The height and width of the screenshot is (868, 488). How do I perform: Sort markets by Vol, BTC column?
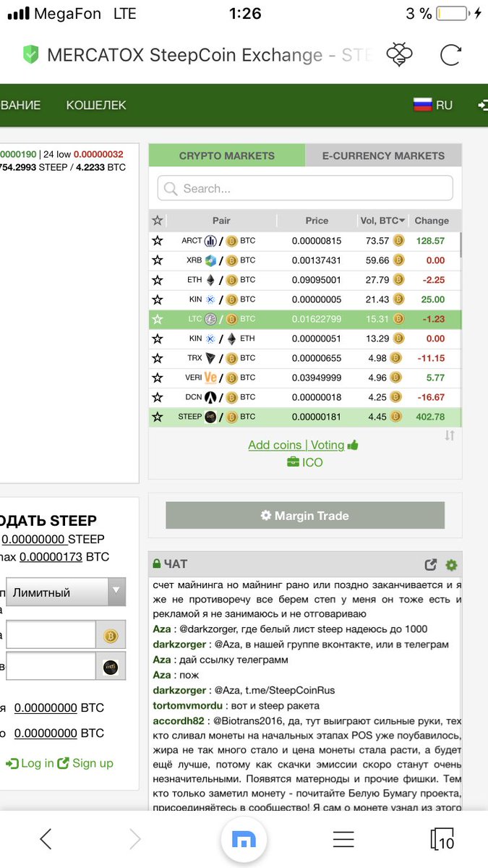click(x=382, y=221)
